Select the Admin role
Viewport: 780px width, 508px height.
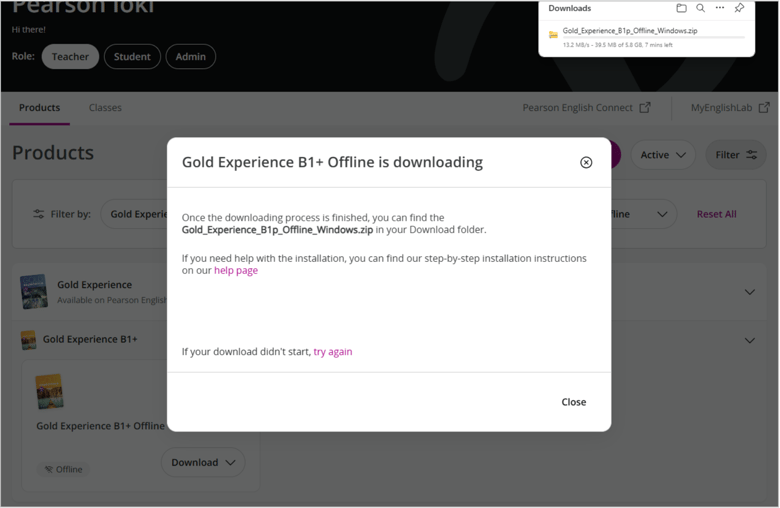(191, 57)
